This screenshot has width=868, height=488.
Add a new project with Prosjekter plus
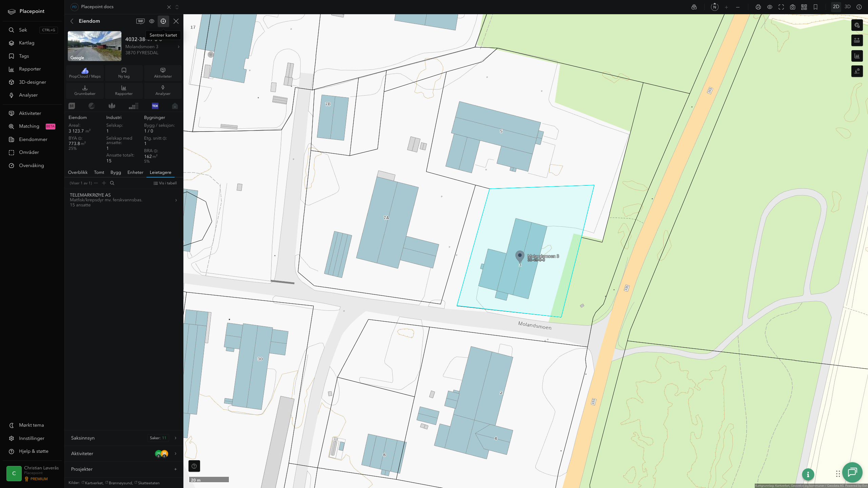(x=175, y=469)
